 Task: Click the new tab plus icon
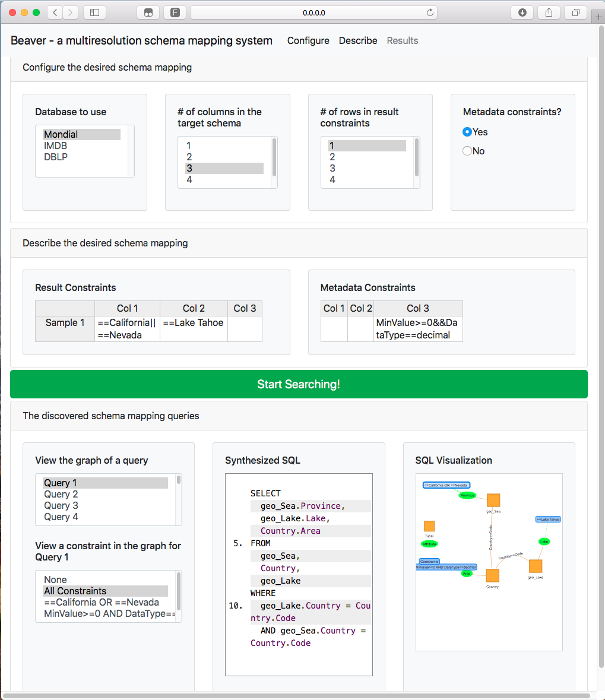point(598,17)
